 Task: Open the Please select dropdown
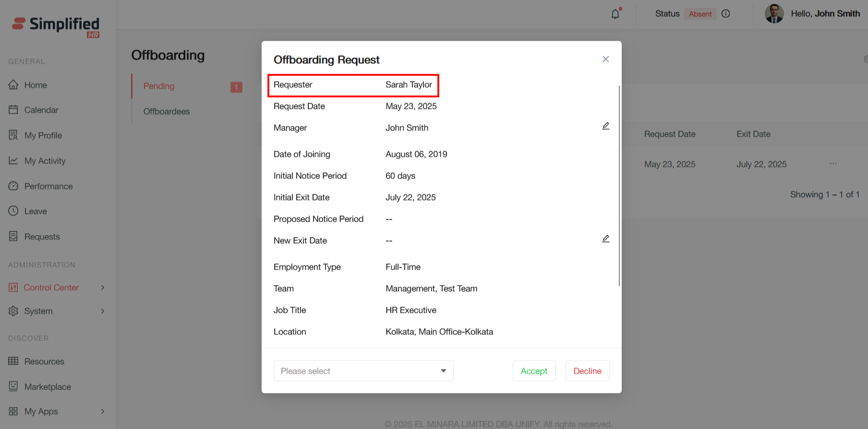point(363,371)
